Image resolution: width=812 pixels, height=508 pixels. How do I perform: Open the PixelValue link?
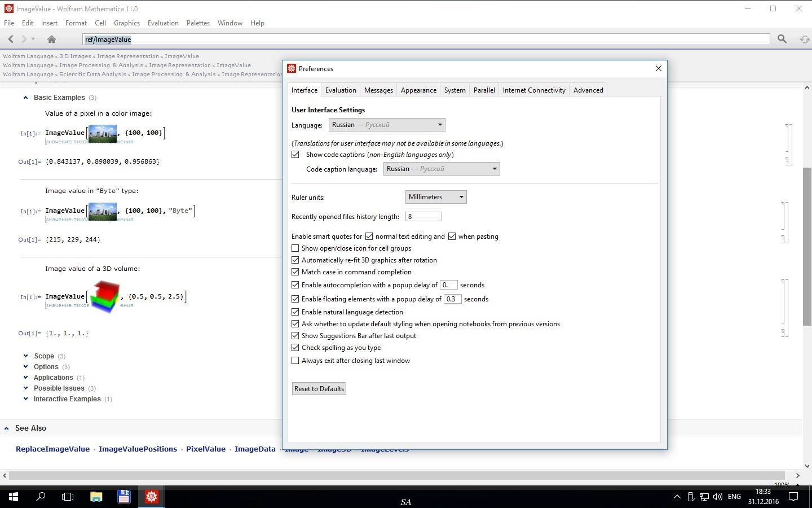pos(206,449)
